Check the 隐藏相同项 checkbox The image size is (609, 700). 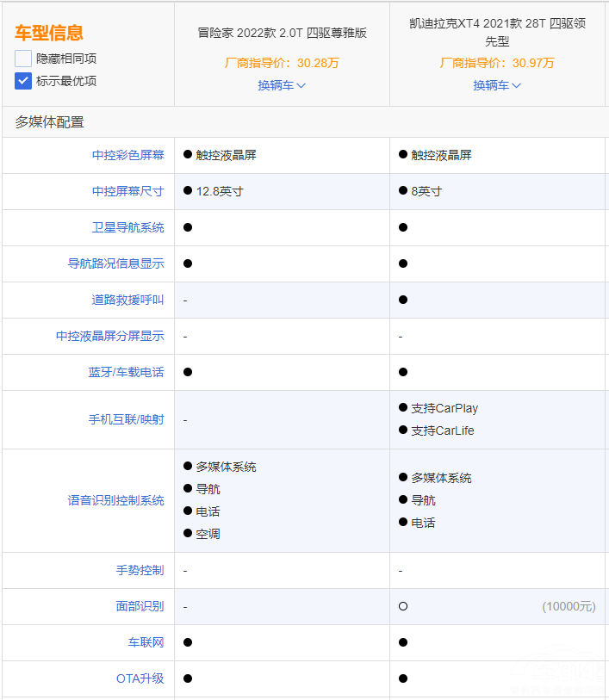[x=23, y=59]
